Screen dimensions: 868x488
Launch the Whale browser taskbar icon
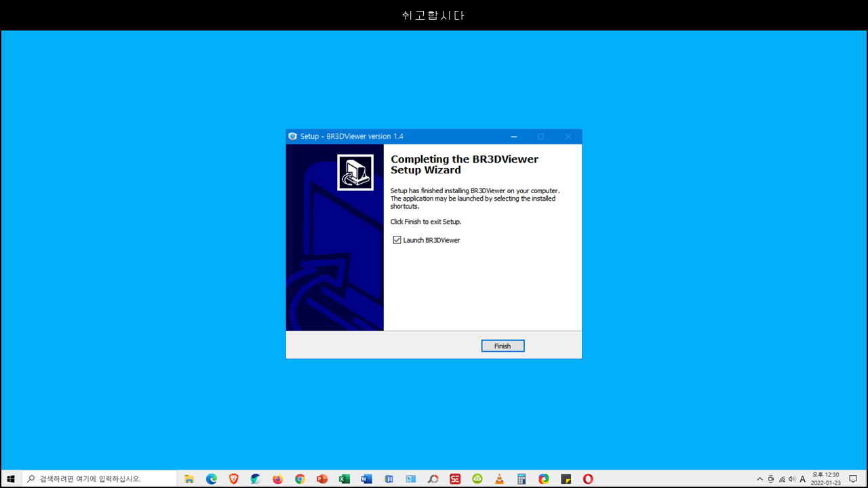coord(256,479)
